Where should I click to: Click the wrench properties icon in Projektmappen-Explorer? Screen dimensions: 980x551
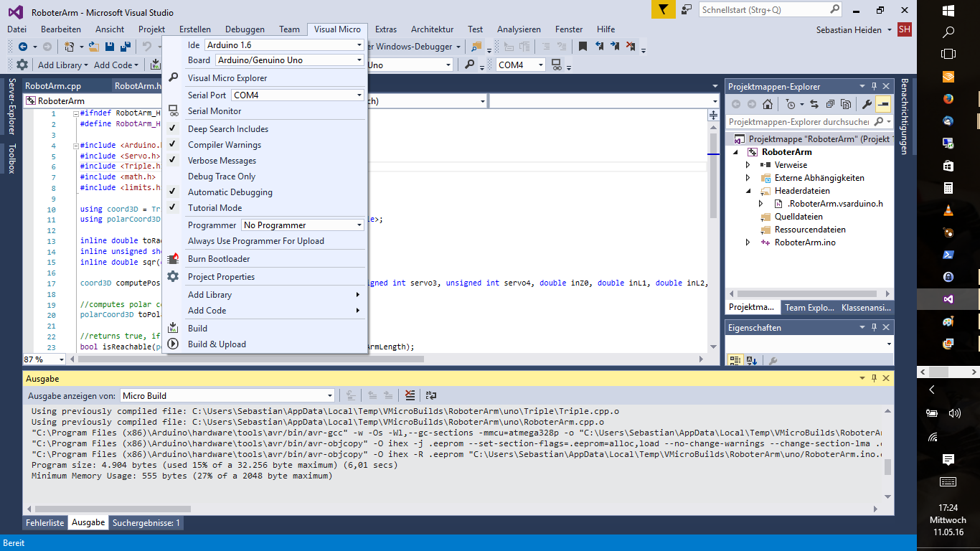click(x=867, y=104)
